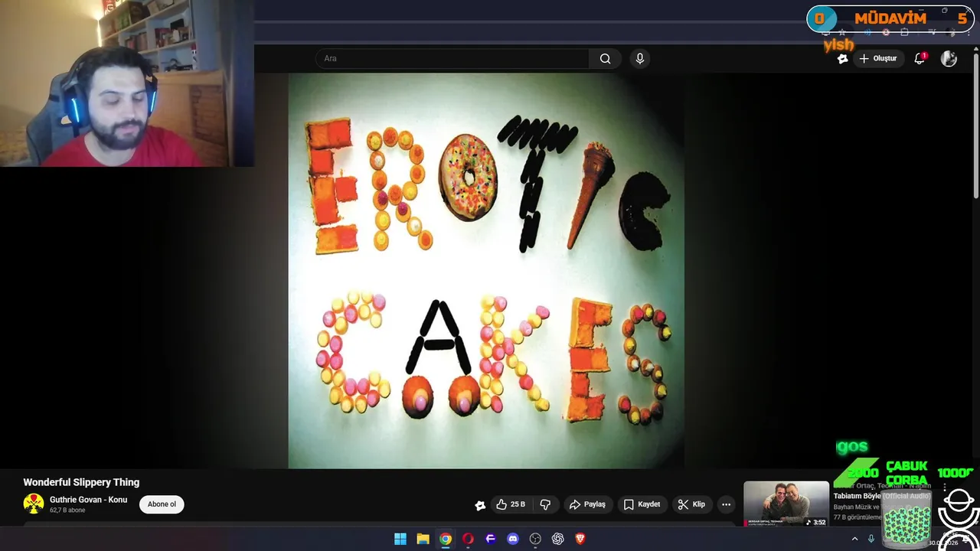This screenshot has height=551, width=980.
Task: Switch to Google Chrome in taskbar
Action: (x=446, y=539)
